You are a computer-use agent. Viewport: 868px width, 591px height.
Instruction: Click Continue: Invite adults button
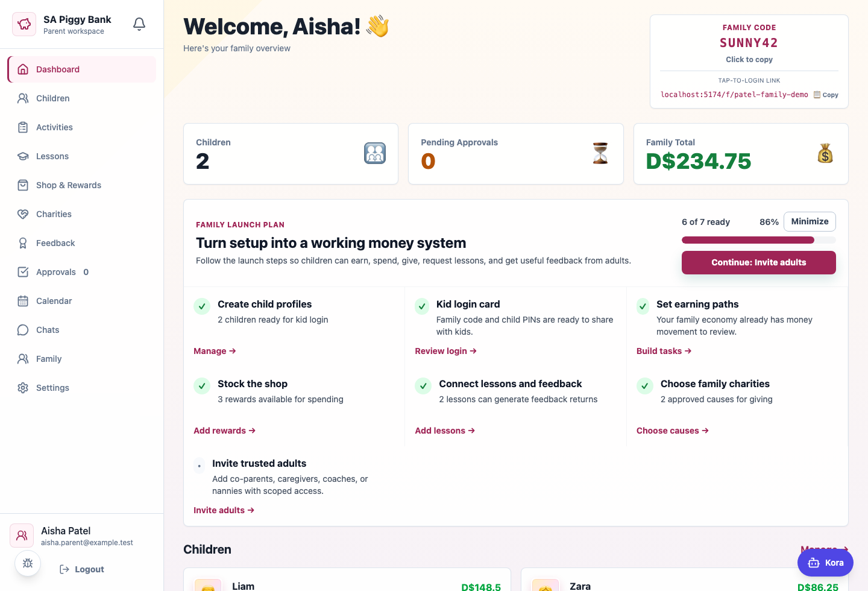coord(758,262)
